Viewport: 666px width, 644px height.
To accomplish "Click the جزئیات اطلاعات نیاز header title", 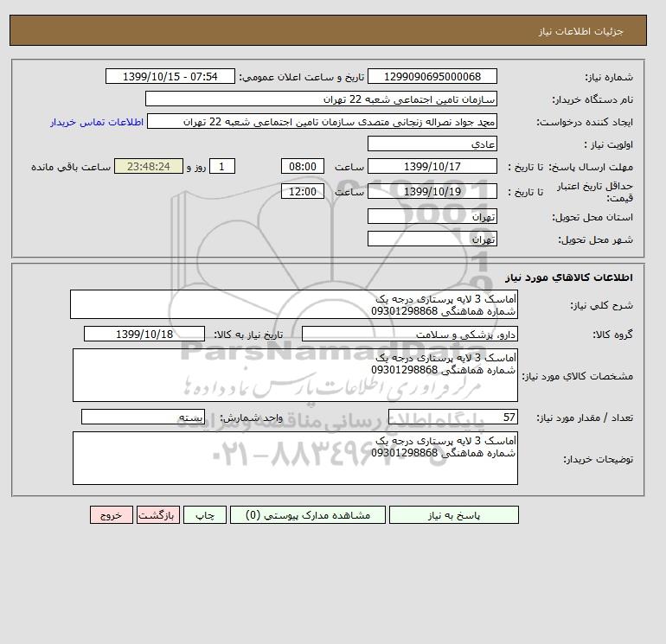I will (580, 31).
